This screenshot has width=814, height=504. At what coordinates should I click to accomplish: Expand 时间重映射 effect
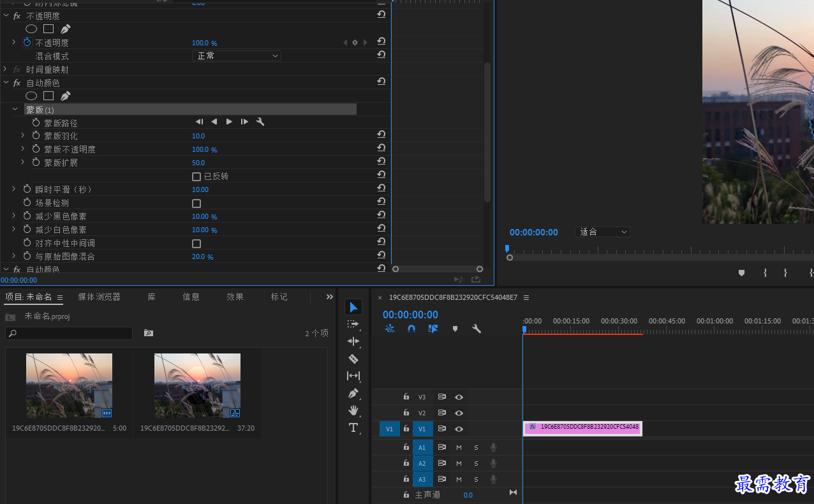tap(5, 69)
